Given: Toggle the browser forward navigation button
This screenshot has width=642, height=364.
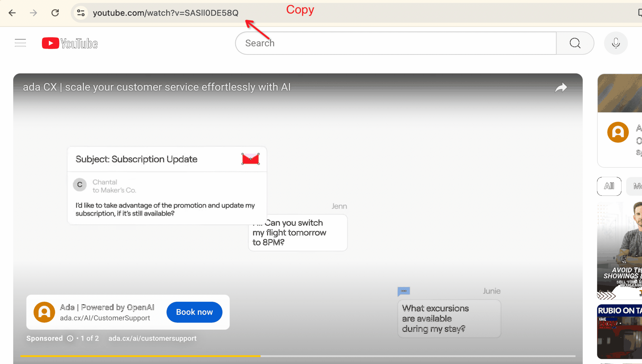Looking at the screenshot, I should pyautogui.click(x=33, y=13).
